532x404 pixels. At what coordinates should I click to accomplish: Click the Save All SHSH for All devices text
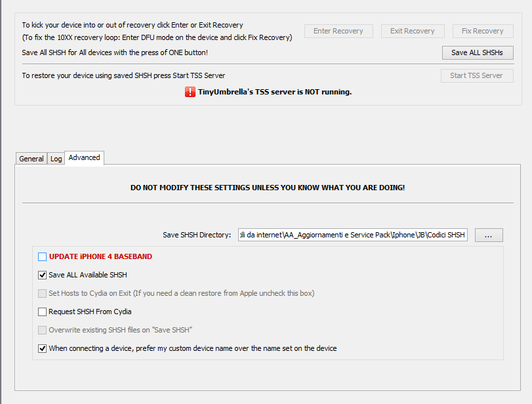tap(115, 52)
